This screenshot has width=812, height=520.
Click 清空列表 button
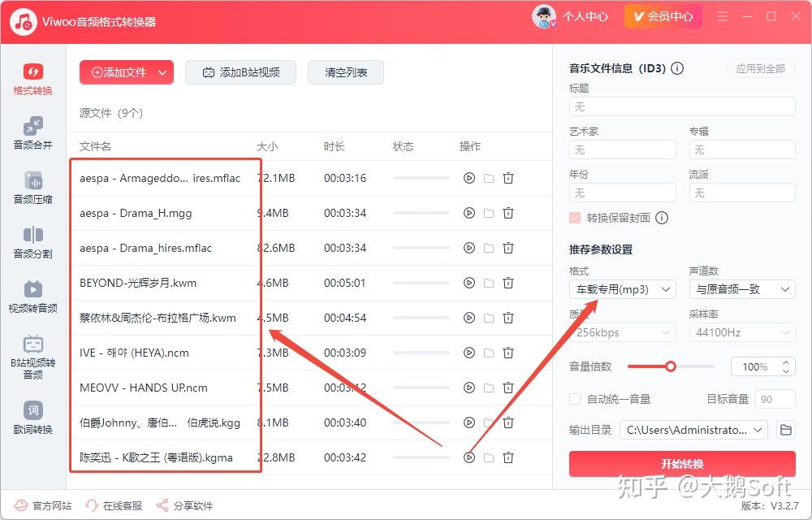[346, 72]
